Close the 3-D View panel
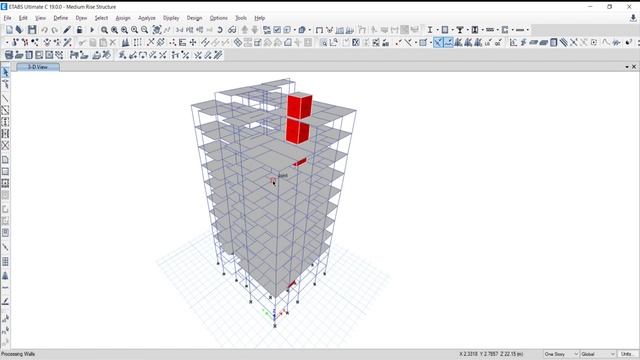 [634, 67]
